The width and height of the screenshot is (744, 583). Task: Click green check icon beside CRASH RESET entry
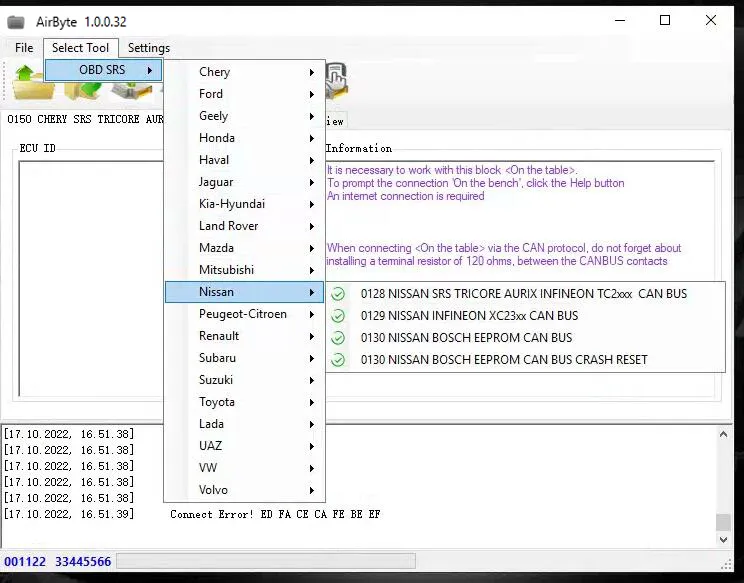[338, 360]
